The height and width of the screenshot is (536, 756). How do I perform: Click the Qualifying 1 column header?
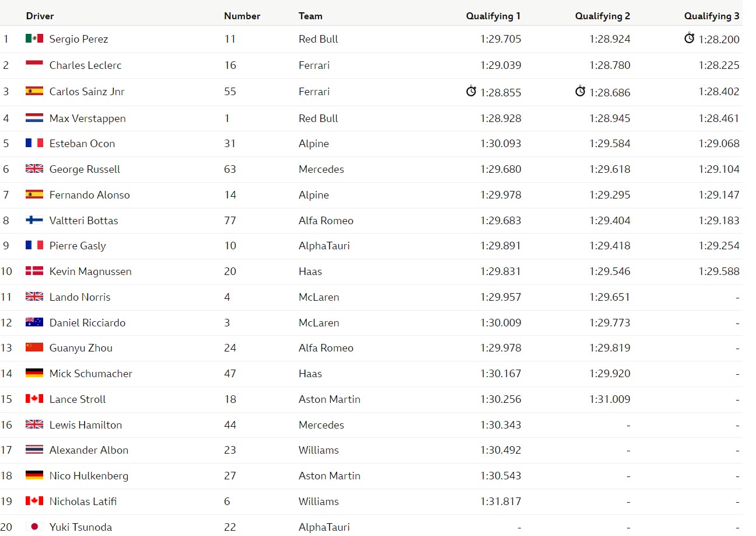click(493, 16)
